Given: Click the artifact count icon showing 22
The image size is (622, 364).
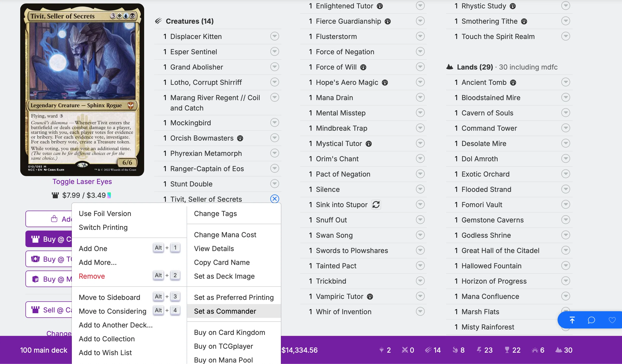Looking at the screenshot, I should click(x=507, y=350).
